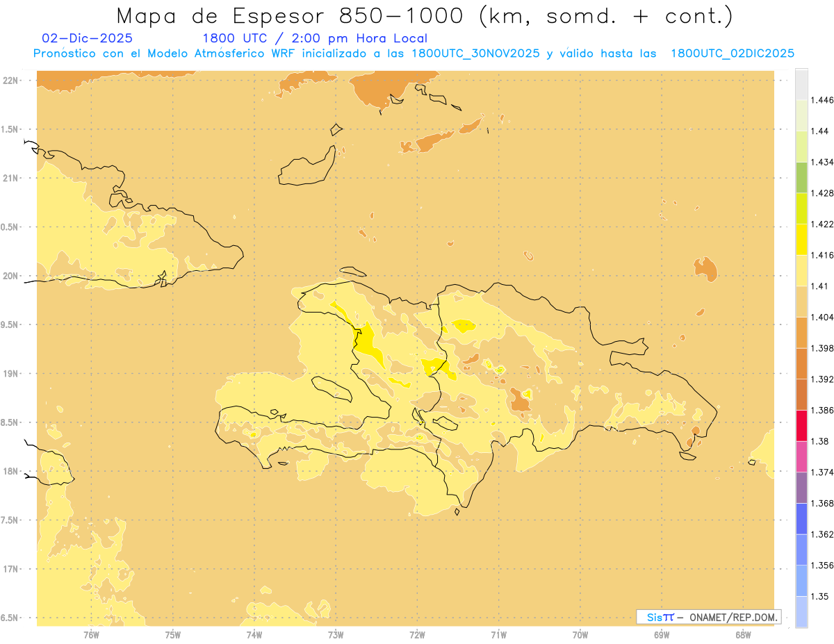
Task: Click the 19N latitude axis label
Action: [x=10, y=373]
